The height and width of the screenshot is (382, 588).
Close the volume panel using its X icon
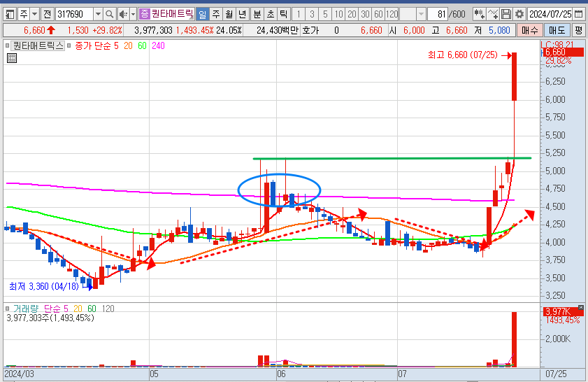581,308
